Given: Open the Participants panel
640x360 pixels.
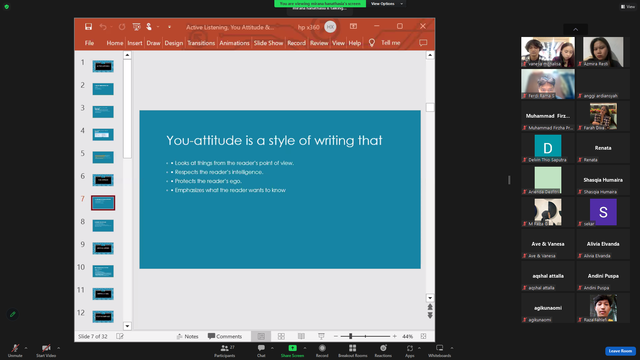Looking at the screenshot, I should 225,350.
